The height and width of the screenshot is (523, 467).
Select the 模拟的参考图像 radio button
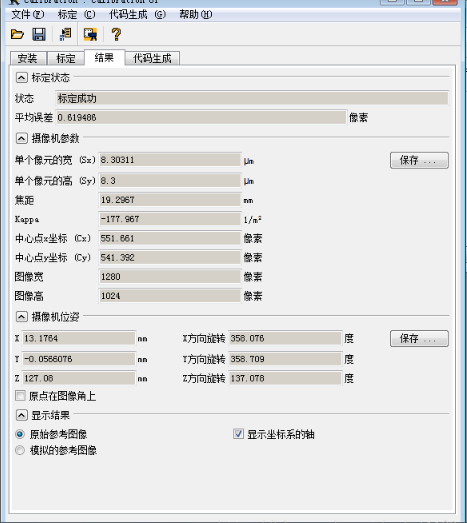pos(20,450)
